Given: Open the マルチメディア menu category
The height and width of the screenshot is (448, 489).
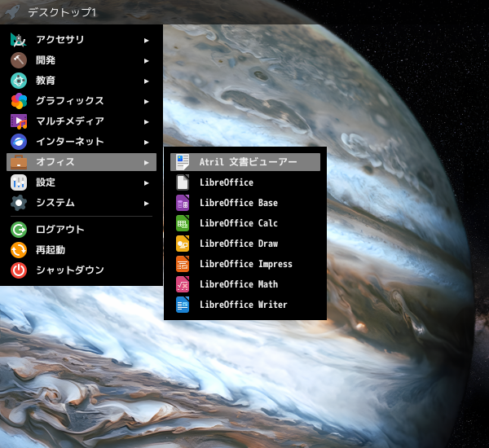Looking at the screenshot, I should (x=69, y=121).
